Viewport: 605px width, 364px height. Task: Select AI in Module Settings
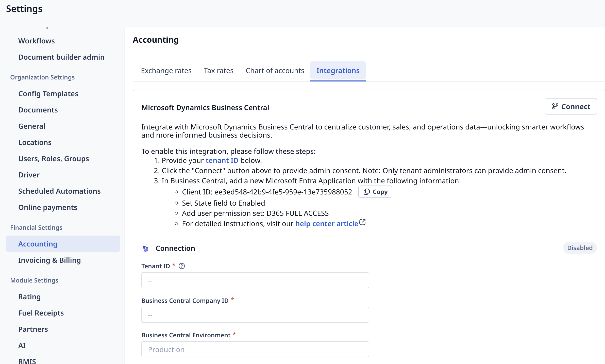coord(22,345)
